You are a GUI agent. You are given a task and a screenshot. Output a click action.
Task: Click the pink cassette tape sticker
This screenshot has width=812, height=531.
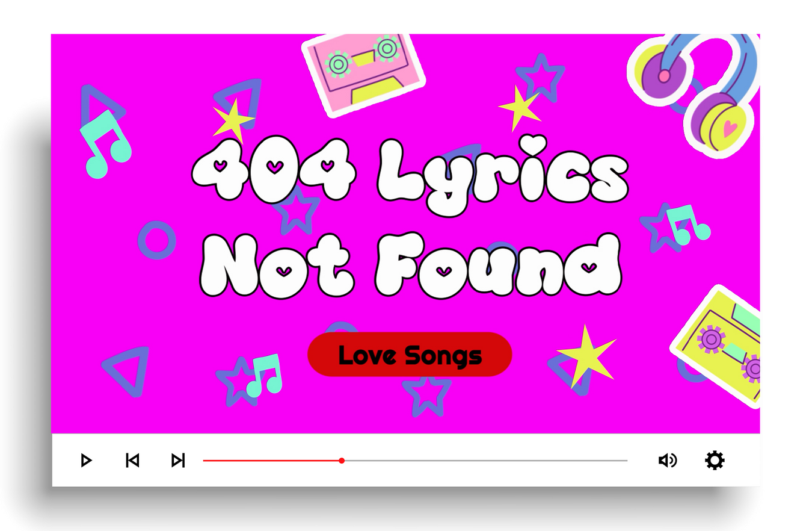pyautogui.click(x=363, y=72)
